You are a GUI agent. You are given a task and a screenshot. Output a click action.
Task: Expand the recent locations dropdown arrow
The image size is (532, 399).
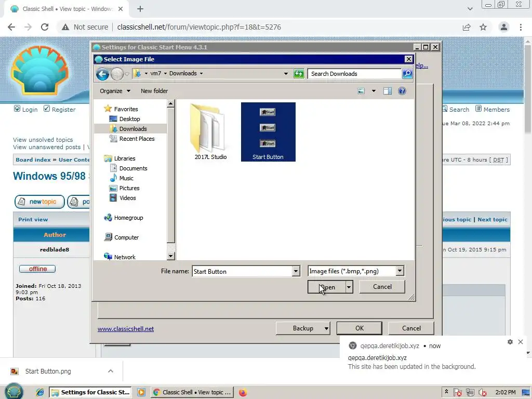[x=127, y=74]
